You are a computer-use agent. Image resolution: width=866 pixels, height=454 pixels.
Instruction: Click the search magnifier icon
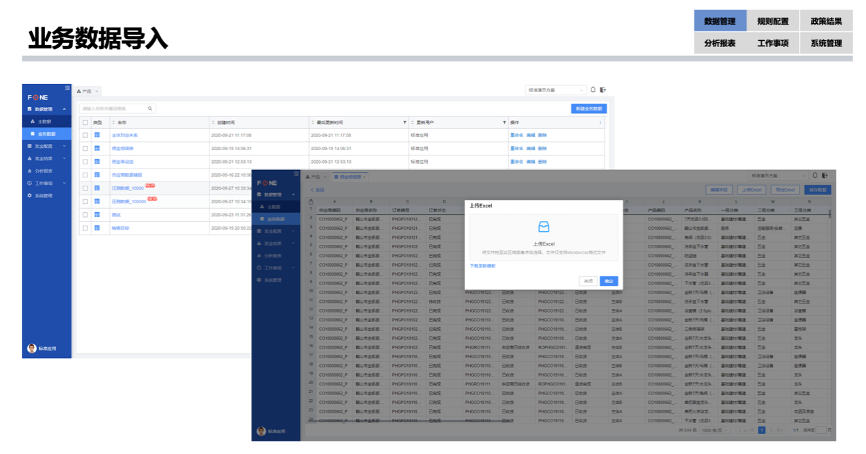(x=150, y=109)
